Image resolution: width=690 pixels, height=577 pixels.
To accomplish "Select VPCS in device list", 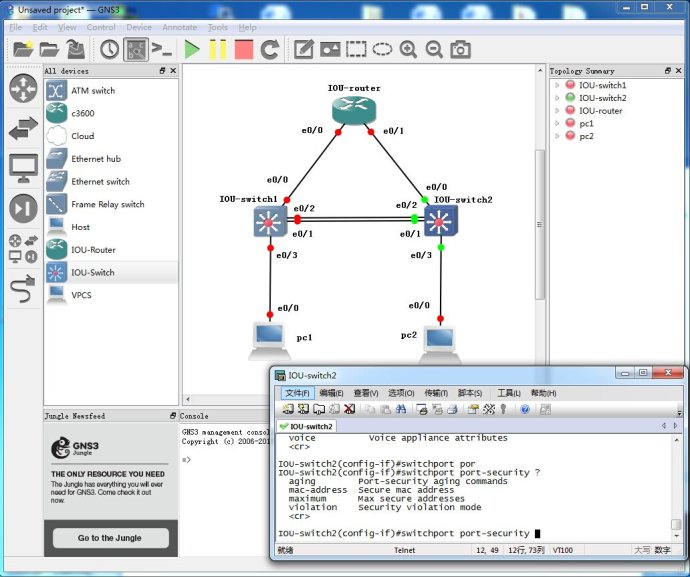I will pos(111,295).
